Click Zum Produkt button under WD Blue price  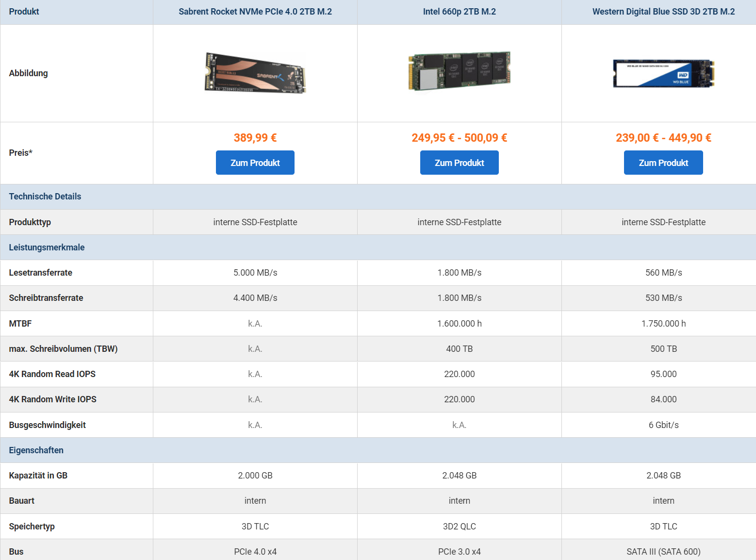coord(663,163)
